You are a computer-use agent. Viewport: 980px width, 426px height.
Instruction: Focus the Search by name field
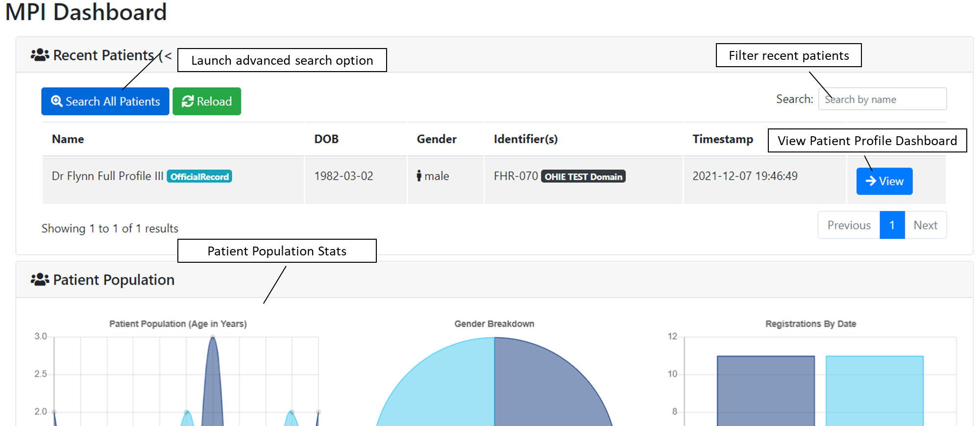pos(882,99)
